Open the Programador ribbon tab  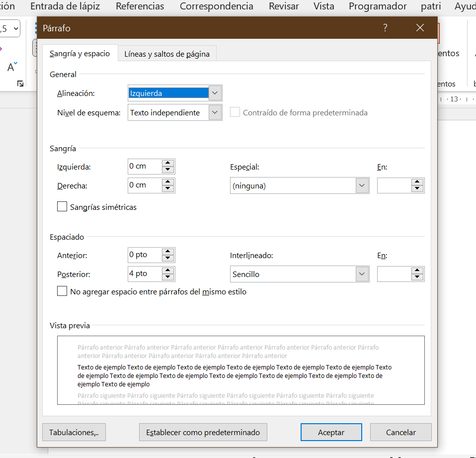click(378, 6)
